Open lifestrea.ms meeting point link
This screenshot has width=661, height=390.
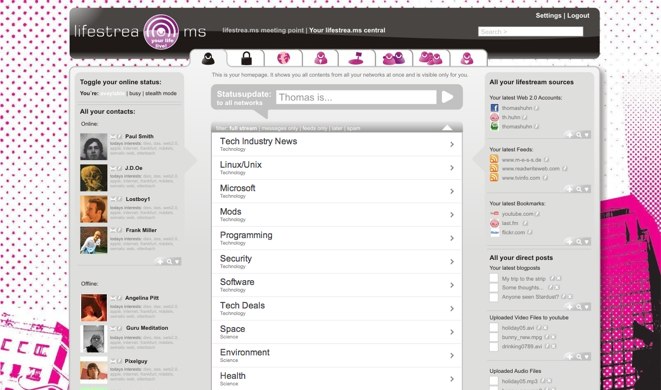(x=263, y=30)
